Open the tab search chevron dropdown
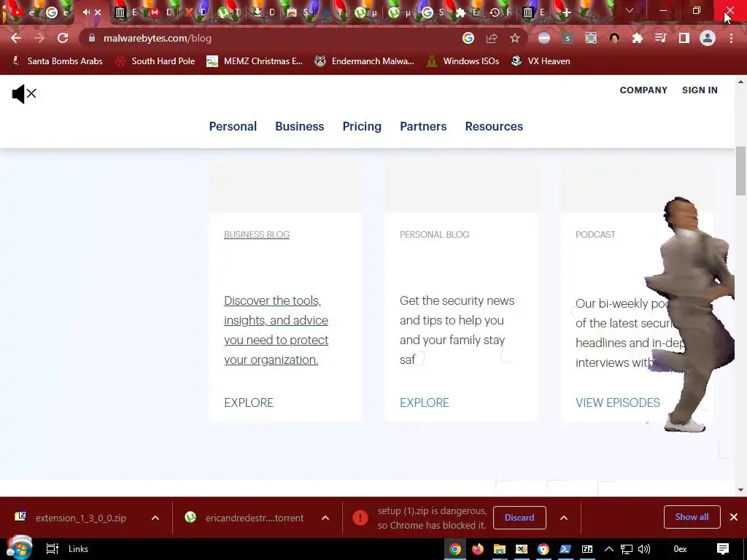 tap(630, 10)
